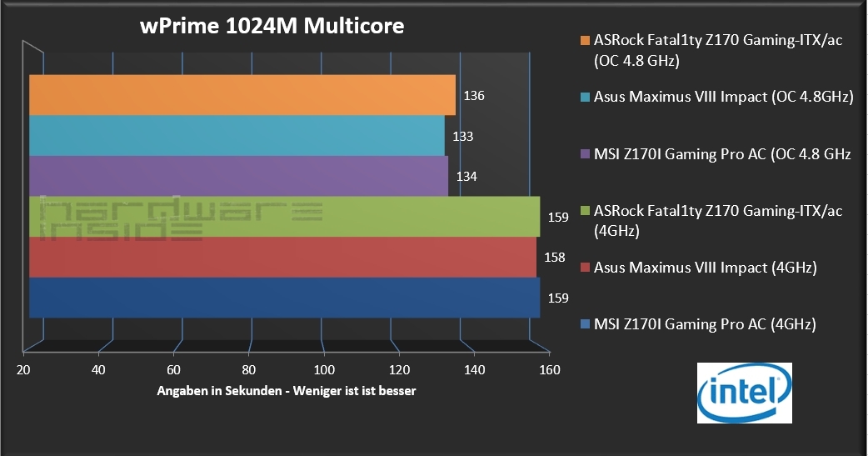Click the data label 159 beside the green bar
Viewport: 868px width, 456px height.
tap(558, 218)
